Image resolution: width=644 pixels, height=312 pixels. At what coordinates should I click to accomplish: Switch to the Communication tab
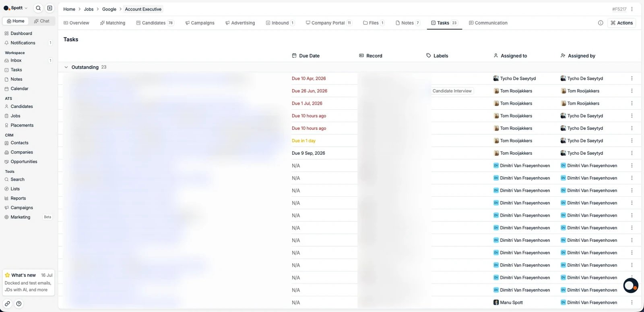[x=488, y=23]
